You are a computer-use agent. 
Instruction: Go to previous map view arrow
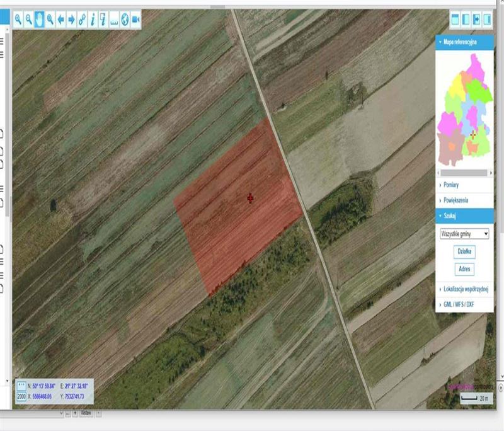click(61, 20)
